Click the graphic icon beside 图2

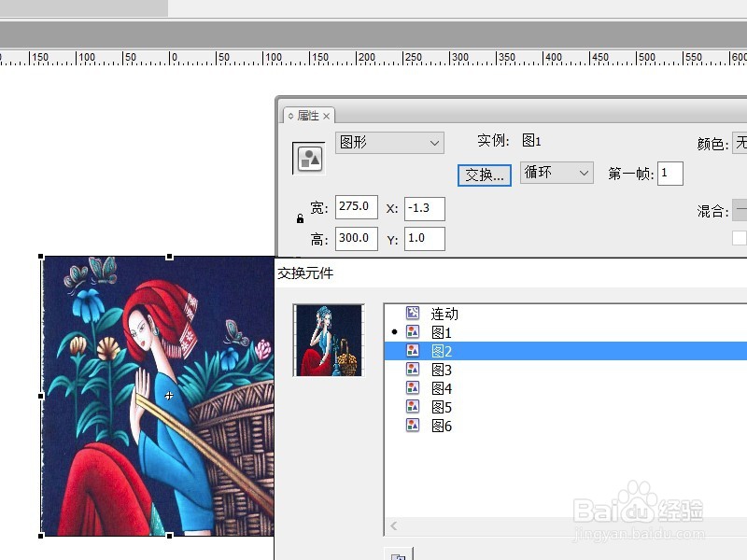coord(413,351)
